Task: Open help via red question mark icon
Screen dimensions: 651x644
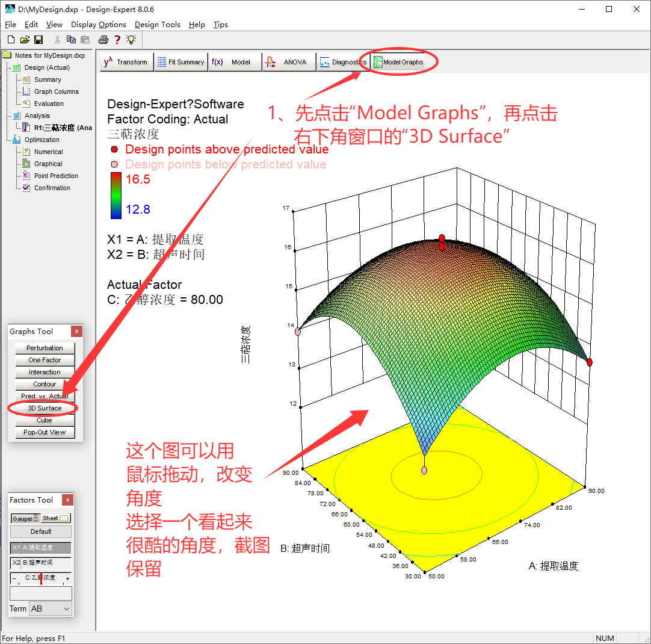Action: coord(118,40)
